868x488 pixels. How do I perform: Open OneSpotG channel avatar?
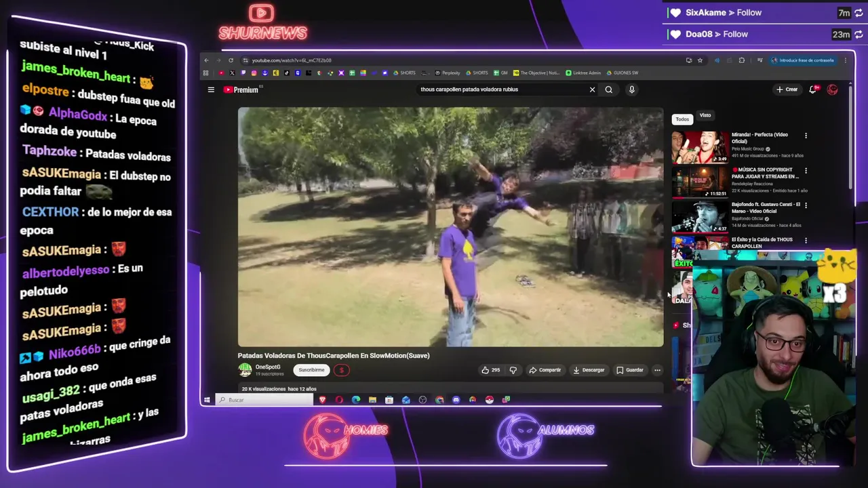[x=245, y=369]
